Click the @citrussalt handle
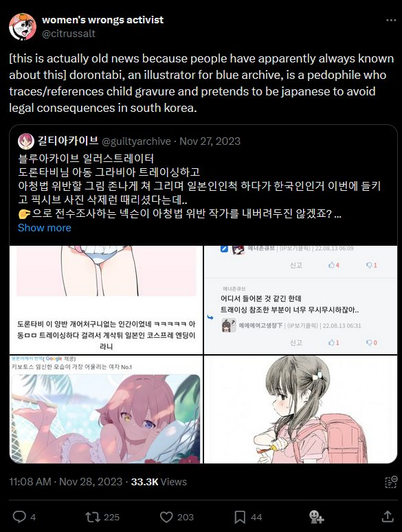Viewport: 402px width, 532px height. [69, 34]
